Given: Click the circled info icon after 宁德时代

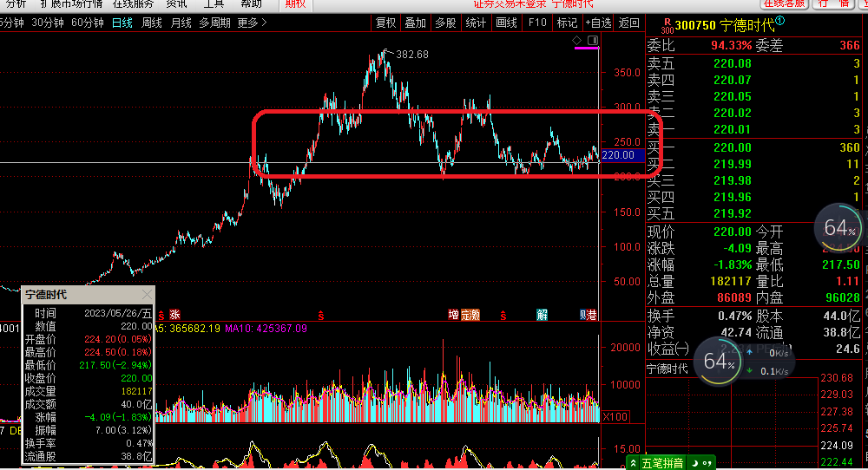Looking at the screenshot, I should (x=779, y=21).
